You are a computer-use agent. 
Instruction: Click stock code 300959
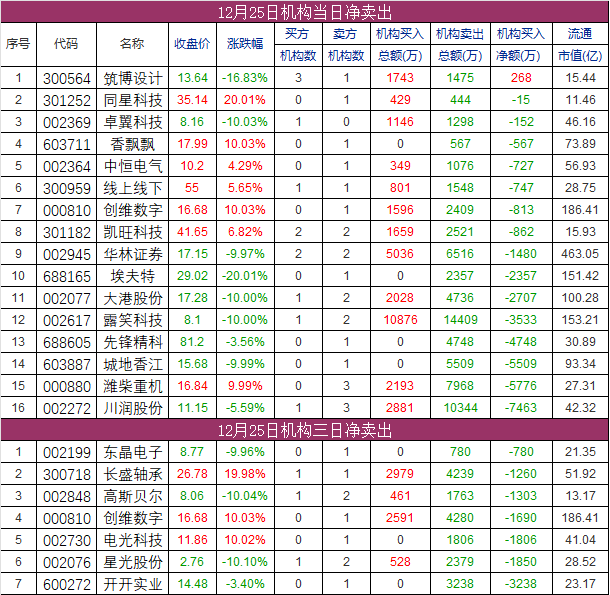pyautogui.click(x=67, y=189)
